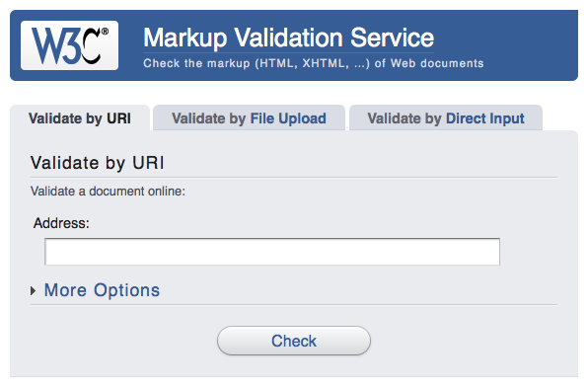Image resolution: width=588 pixels, height=389 pixels.
Task: Click the W3C logo
Action: (69, 45)
